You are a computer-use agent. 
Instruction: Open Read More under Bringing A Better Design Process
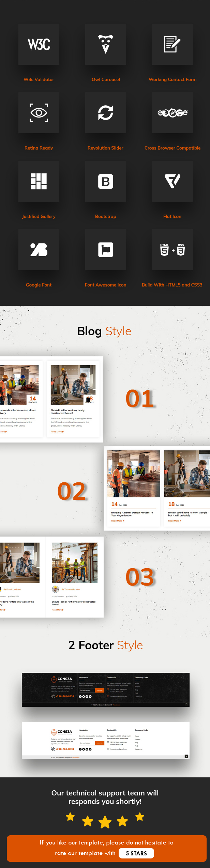(x=118, y=521)
